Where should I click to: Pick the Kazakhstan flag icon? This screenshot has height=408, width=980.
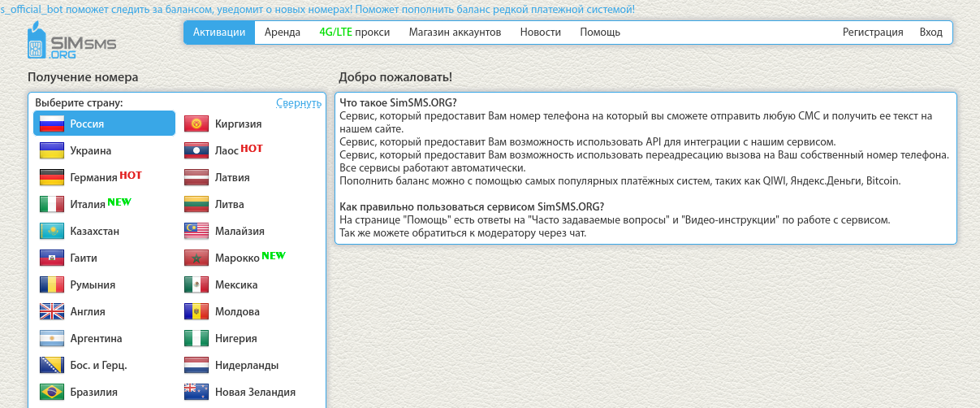(x=52, y=231)
